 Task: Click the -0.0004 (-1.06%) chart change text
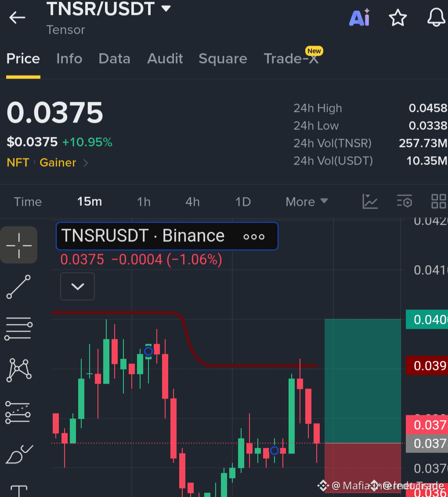[x=166, y=259]
